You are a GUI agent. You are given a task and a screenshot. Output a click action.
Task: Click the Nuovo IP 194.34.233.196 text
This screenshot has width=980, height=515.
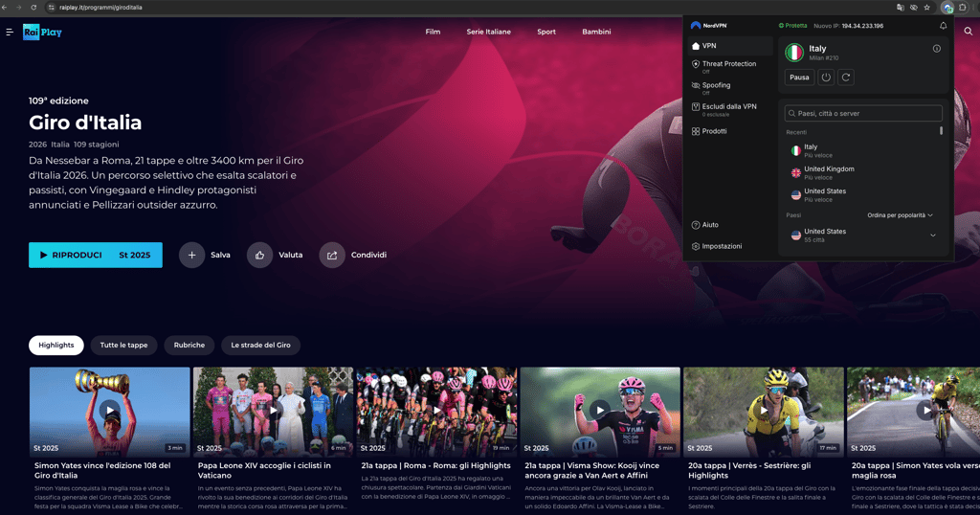(849, 26)
